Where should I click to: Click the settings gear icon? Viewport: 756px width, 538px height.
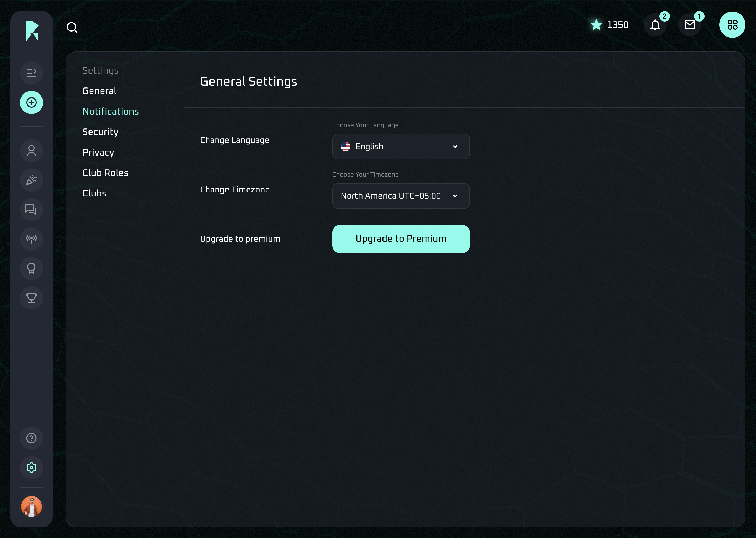click(31, 467)
